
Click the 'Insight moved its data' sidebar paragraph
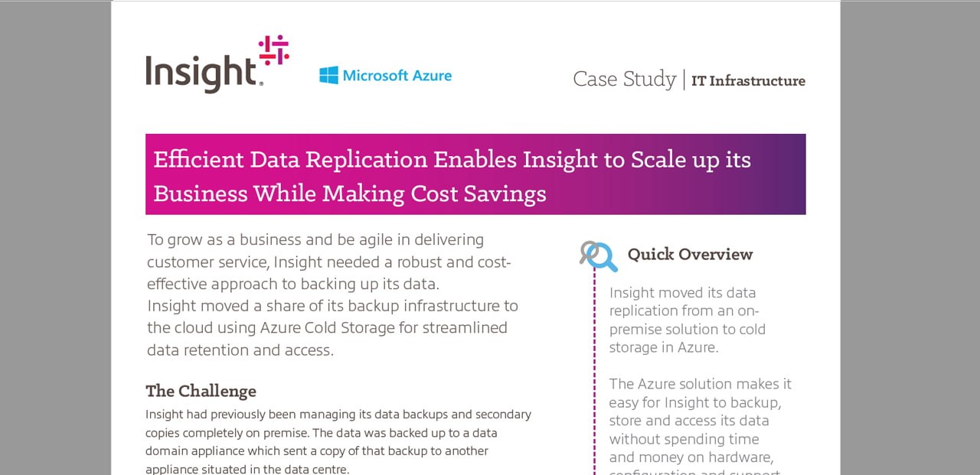(687, 320)
